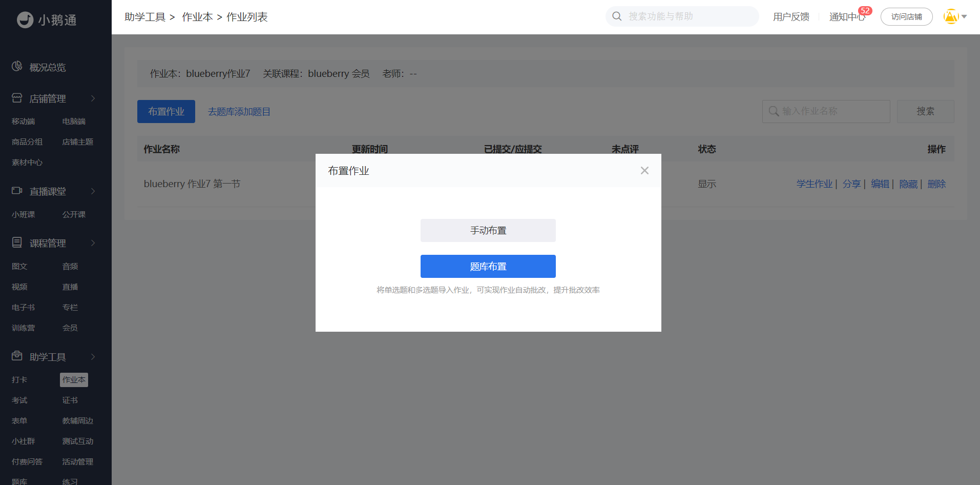This screenshot has width=980, height=485.
Task: Expand the 店铺管理 chevron arrow
Action: (93, 98)
